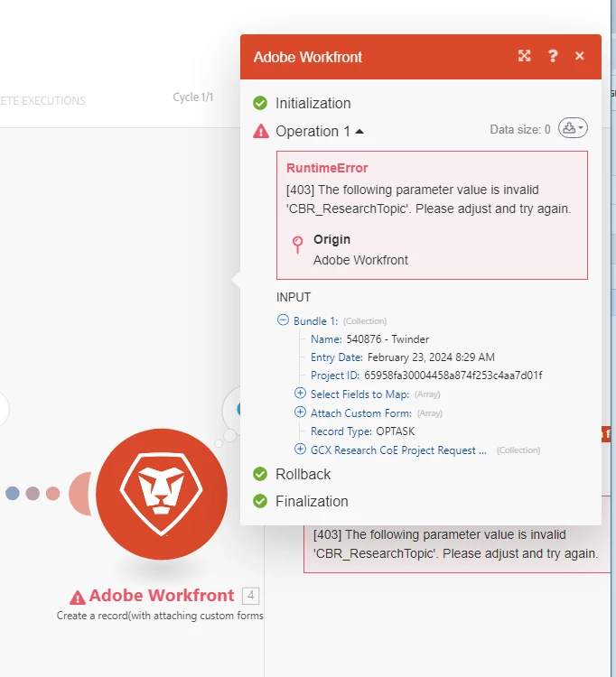Close the Adobe Workfront panel
The width and height of the screenshot is (616, 677).
[579, 56]
